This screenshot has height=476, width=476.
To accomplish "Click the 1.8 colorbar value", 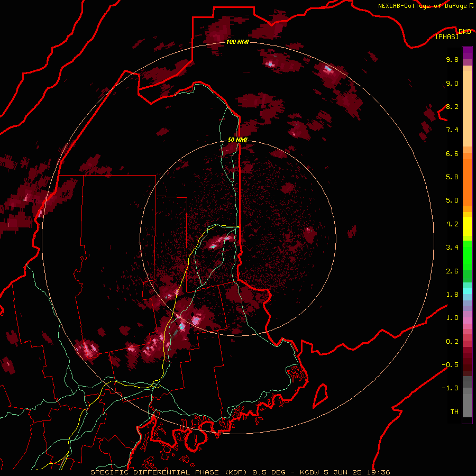I will click(x=452, y=294).
